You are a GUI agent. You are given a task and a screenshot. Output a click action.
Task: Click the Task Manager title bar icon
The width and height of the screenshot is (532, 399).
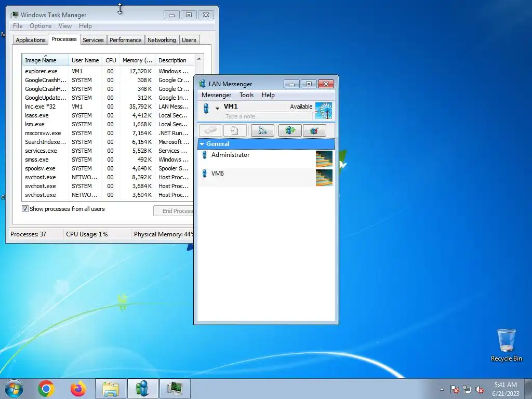tap(14, 15)
